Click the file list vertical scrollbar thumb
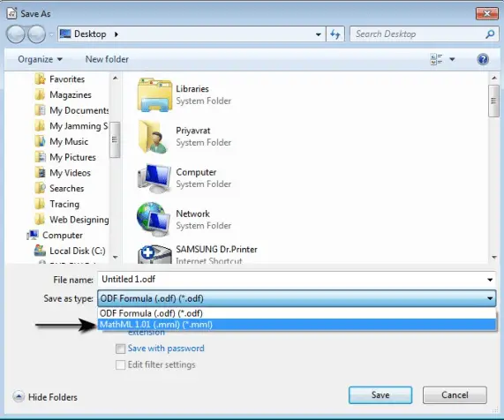The width and height of the screenshot is (504, 420). click(493, 101)
